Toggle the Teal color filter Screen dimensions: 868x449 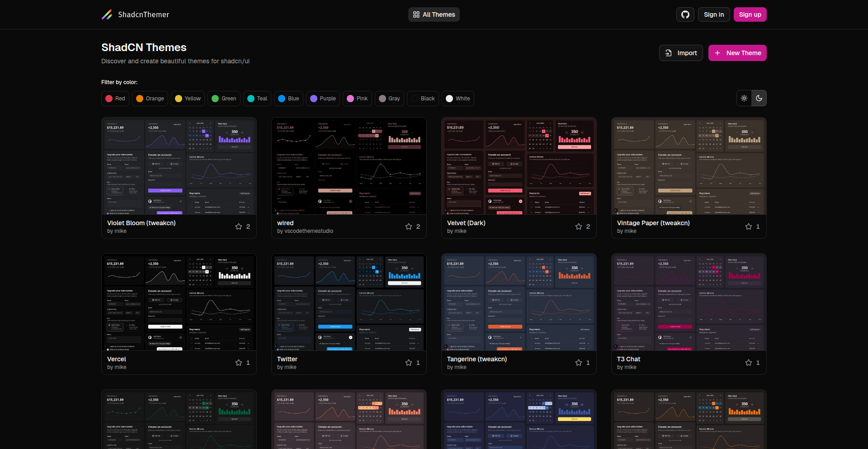257,99
